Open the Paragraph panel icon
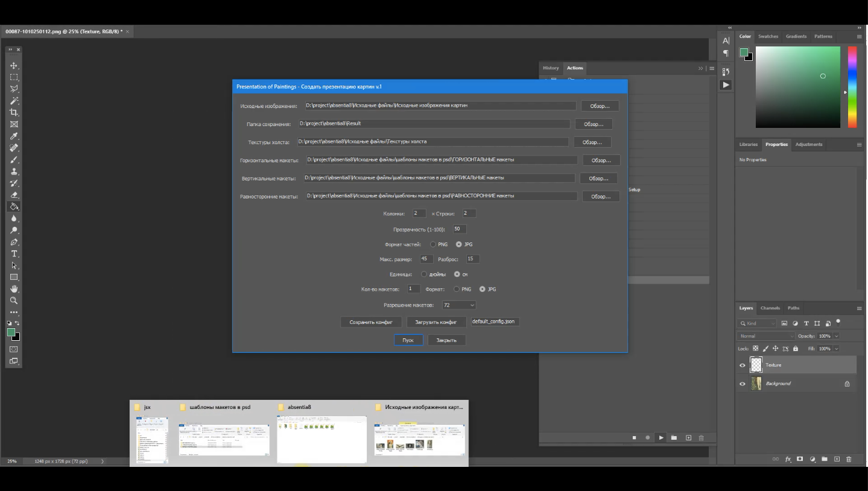The width and height of the screenshot is (868, 491). pos(726,53)
